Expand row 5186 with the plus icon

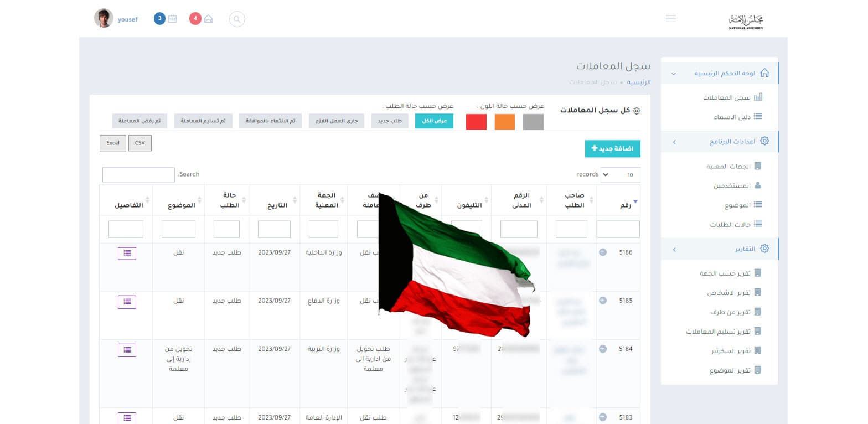pos(603,252)
